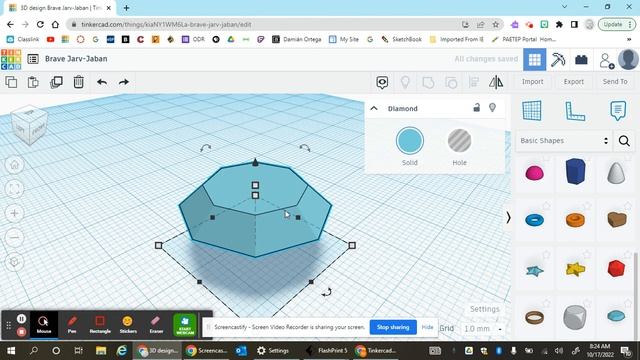The height and width of the screenshot is (360, 640).
Task: Zoom out with the minus icon
Action: pos(15,238)
